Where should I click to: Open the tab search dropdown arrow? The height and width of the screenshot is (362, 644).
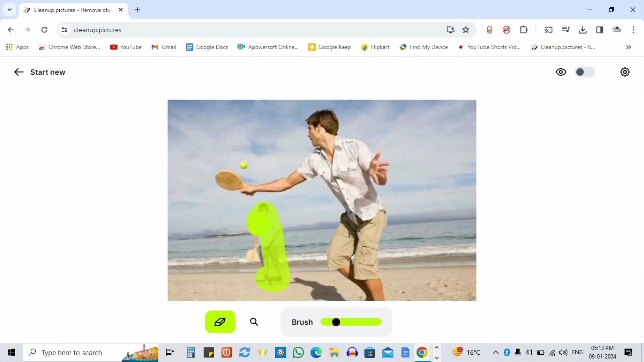point(9,10)
